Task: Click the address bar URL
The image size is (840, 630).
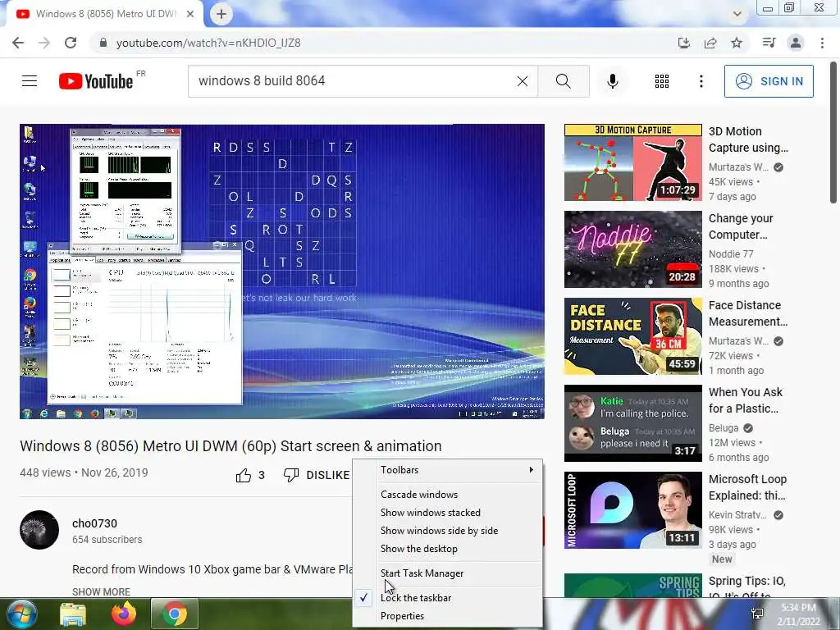Action: click(208, 43)
